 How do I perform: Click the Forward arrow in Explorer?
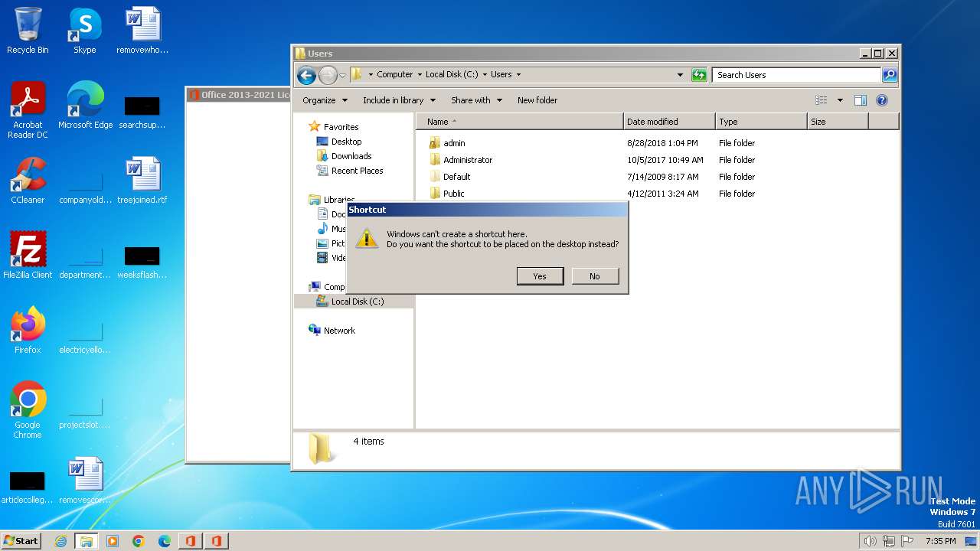pos(328,75)
